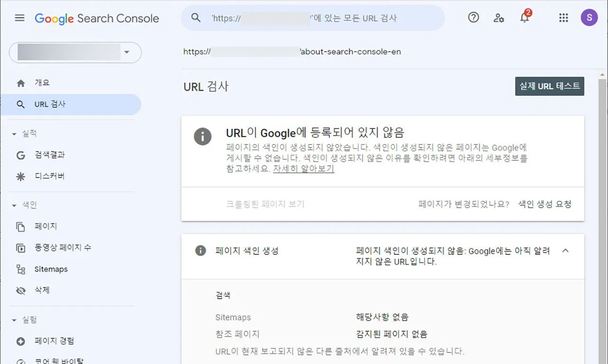
Task: Click the 해당사항 없음 Sitemaps value
Action: [x=382, y=317]
